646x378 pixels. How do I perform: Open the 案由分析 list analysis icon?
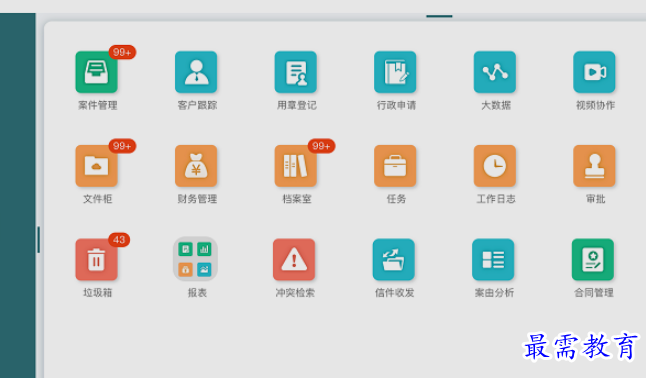point(493,260)
